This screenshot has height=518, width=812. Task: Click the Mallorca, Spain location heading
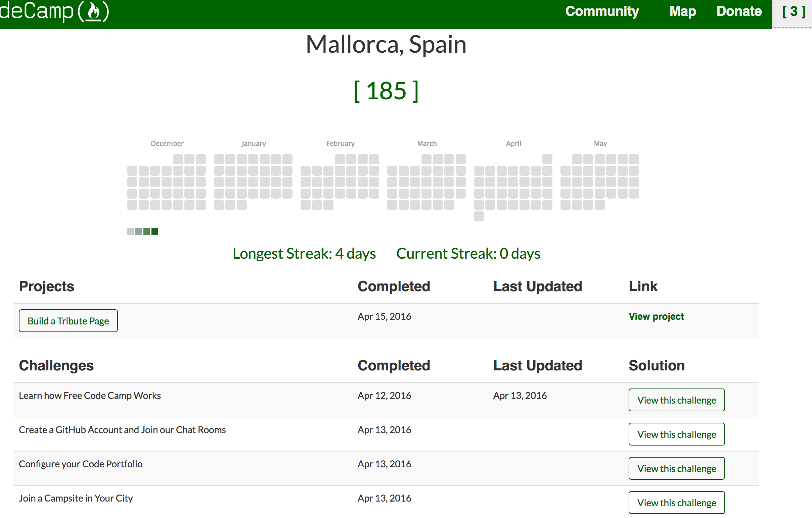click(386, 45)
